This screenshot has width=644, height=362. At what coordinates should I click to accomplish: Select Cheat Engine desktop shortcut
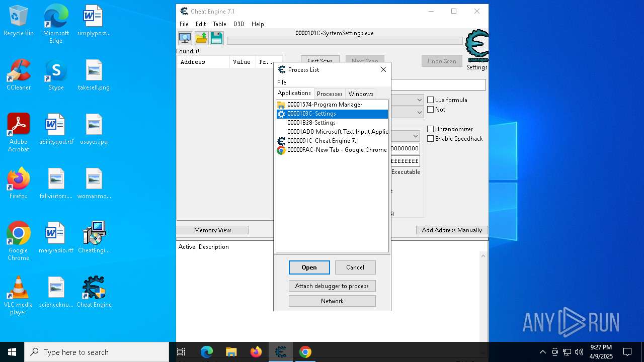click(94, 292)
